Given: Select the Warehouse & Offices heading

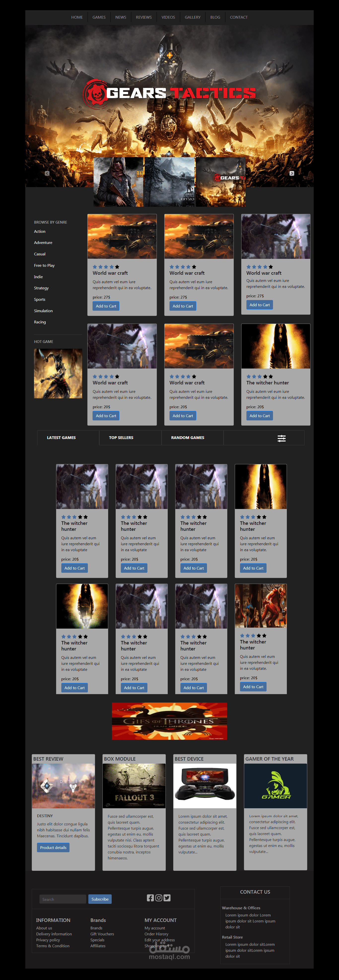Looking at the screenshot, I should coord(241,908).
